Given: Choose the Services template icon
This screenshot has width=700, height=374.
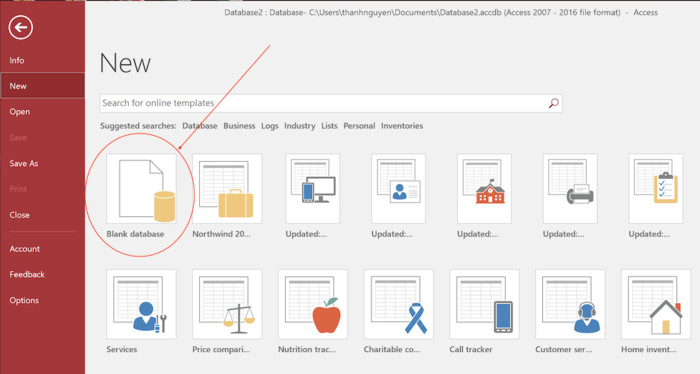Looking at the screenshot, I should pos(141,304).
